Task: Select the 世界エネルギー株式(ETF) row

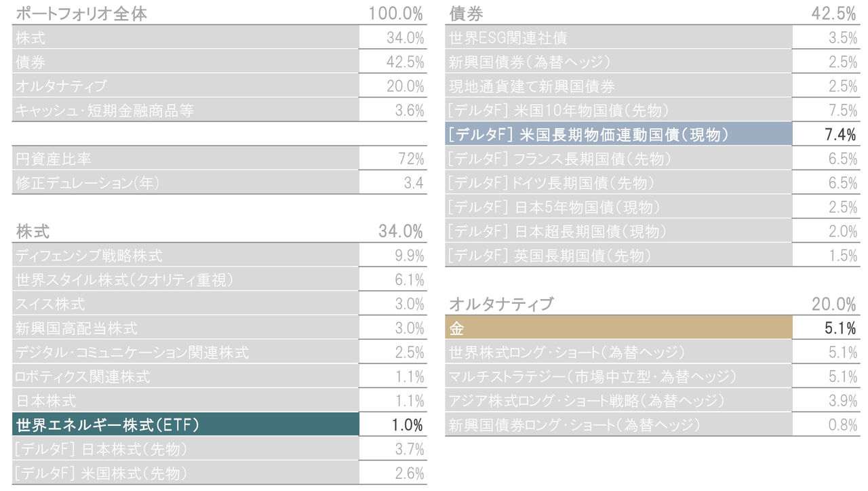Action: [x=220, y=425]
